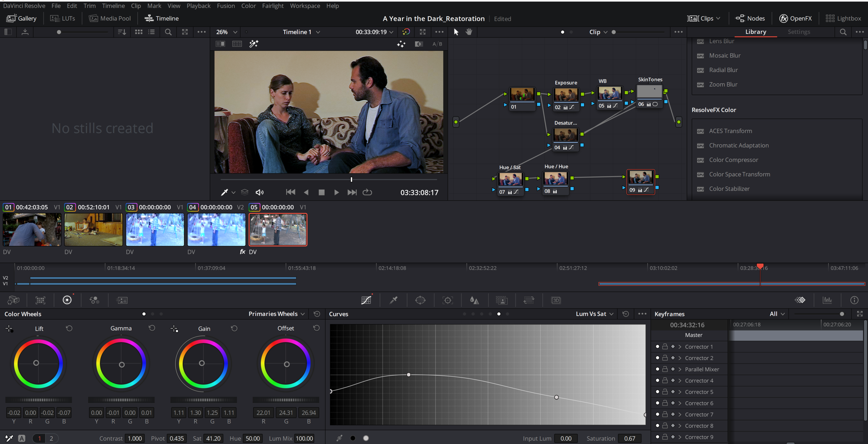The width and height of the screenshot is (868, 444).
Task: Toggle auto keyframe diamond on Parallel Mixer
Action: (x=673, y=369)
